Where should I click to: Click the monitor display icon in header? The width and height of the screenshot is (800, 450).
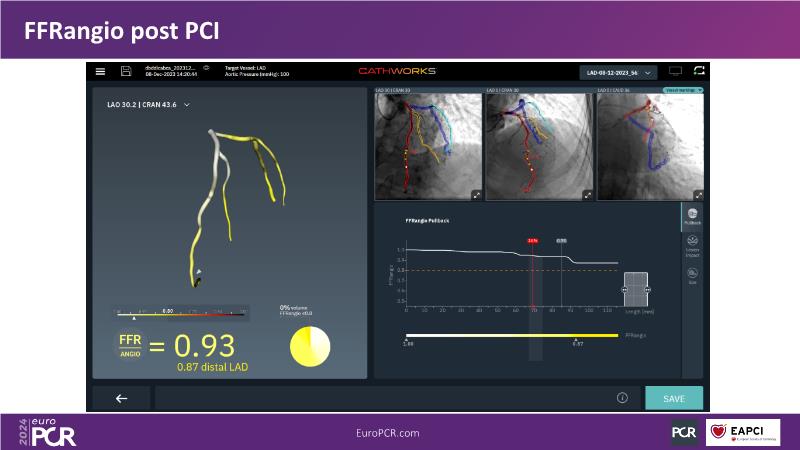point(675,71)
